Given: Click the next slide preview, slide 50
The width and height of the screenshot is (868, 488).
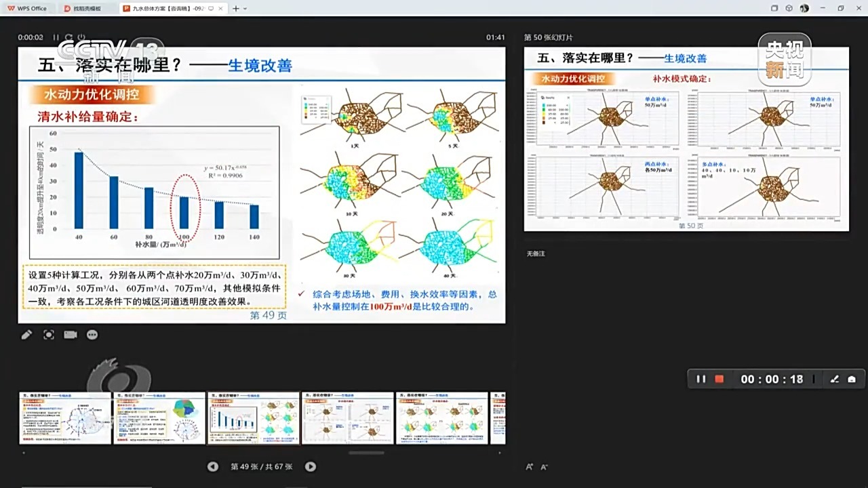Looking at the screenshot, I should [686, 139].
